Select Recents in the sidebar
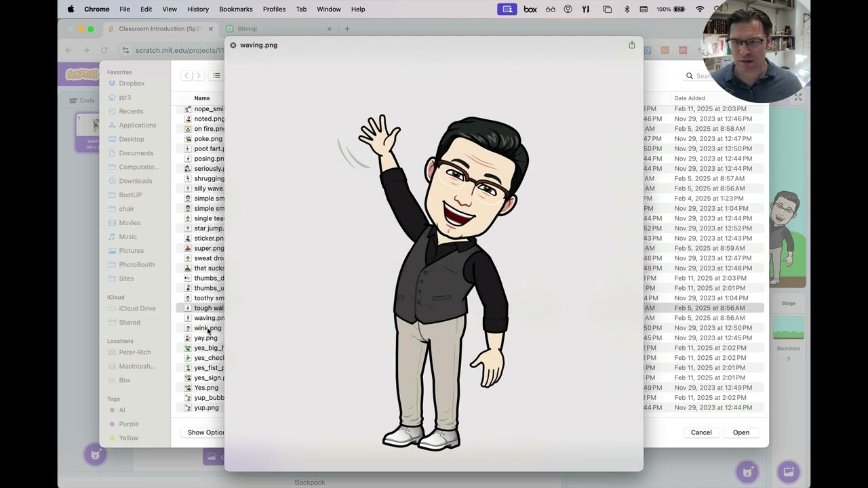The image size is (868, 488). coord(131,111)
